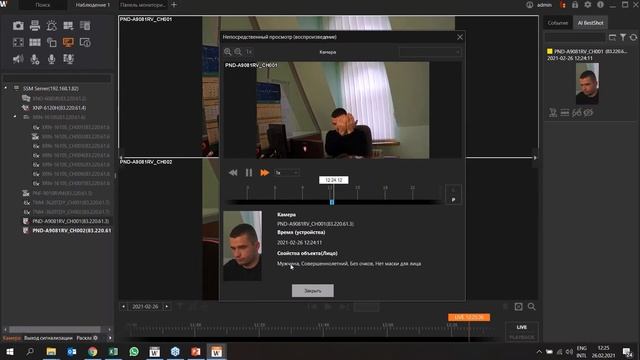Select the AI BestShot tab
Image resolution: width=640 pixels, height=360 pixels.
(590, 23)
